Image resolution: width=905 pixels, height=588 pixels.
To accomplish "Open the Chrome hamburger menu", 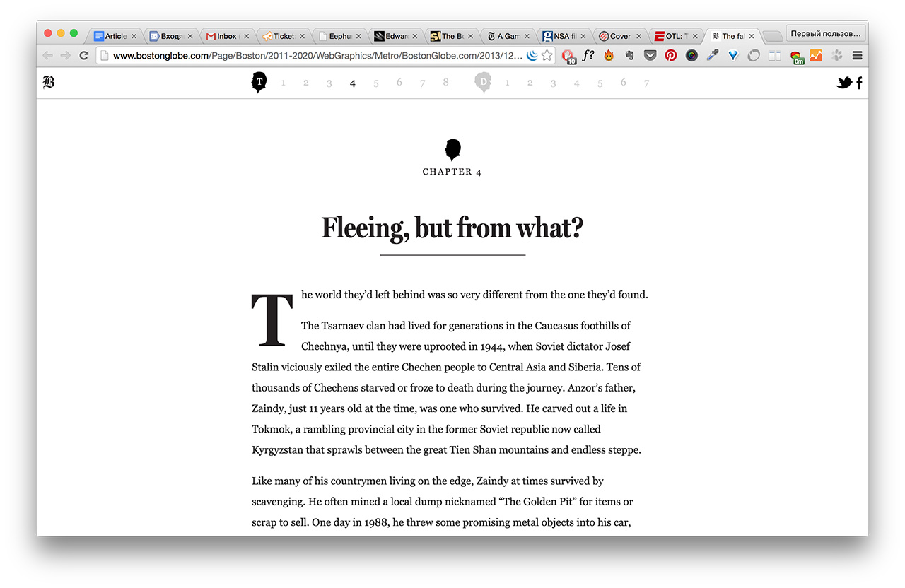I will click(858, 55).
